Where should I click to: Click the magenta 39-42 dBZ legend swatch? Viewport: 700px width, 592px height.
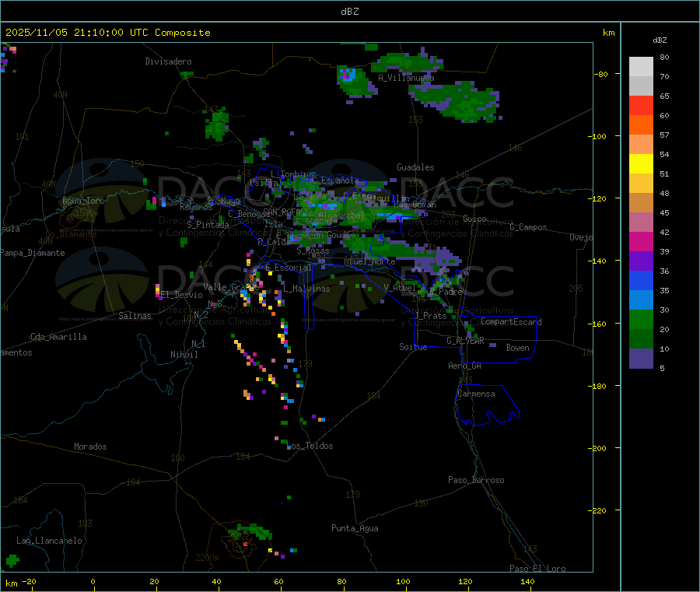tap(641, 241)
